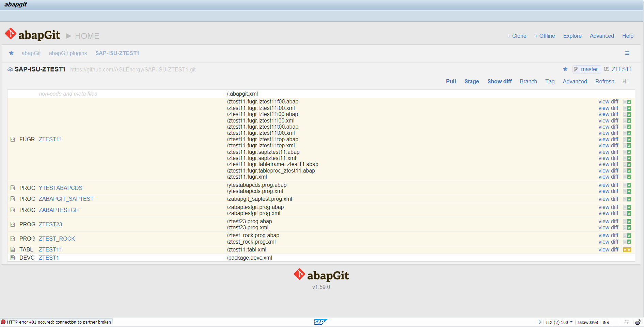Open the repo-level Advanced dropdown
Viewport: 644px width, 327px height.
(x=575, y=81)
